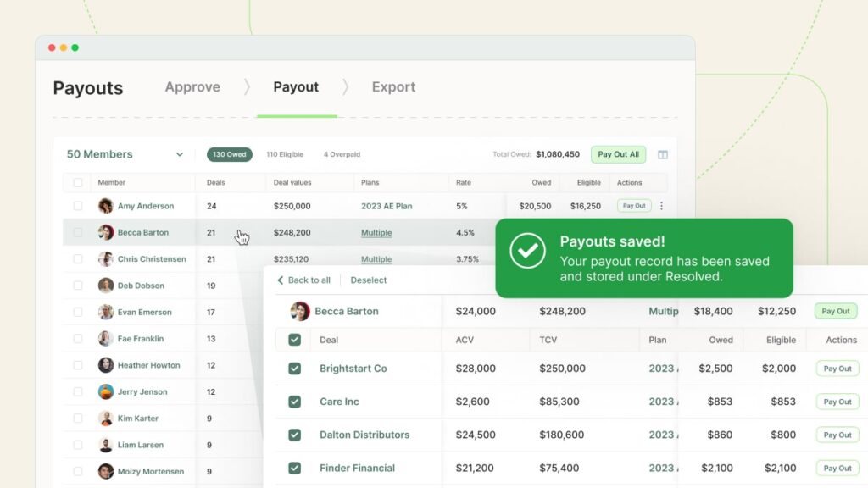Uncheck the Brightstart Co deal checkbox

[x=294, y=369]
